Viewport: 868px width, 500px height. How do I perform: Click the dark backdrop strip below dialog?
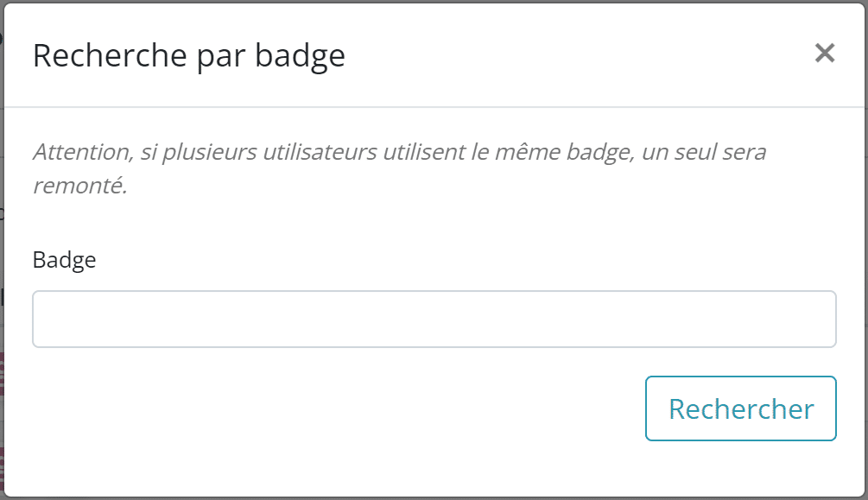(434, 498)
